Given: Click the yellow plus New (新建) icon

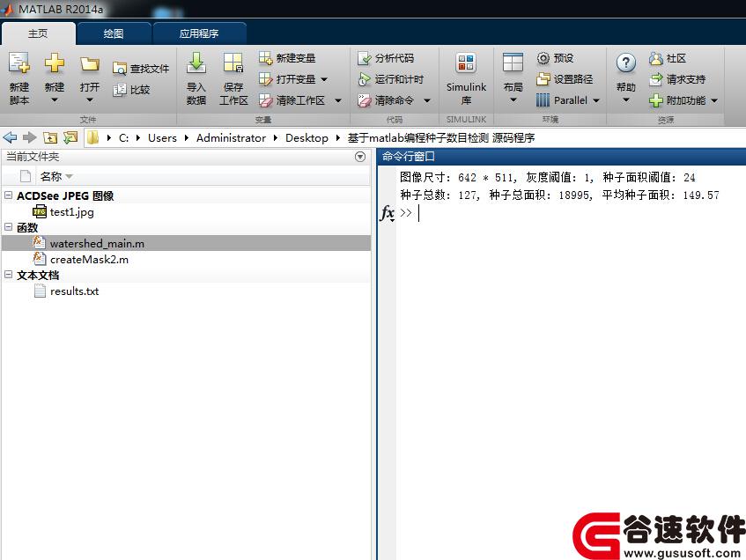Looking at the screenshot, I should pos(55,63).
